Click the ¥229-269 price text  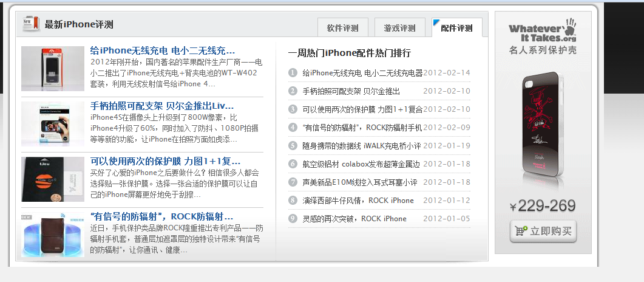point(543,206)
